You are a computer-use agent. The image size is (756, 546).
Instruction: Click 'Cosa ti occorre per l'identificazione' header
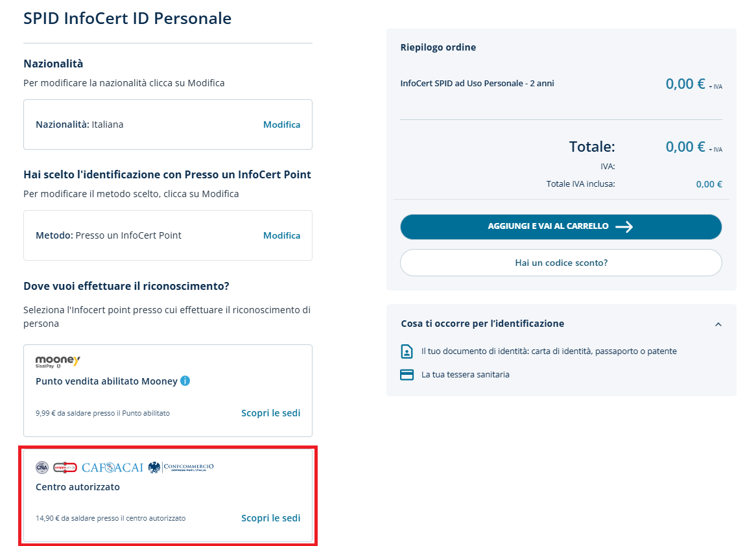[482, 324]
